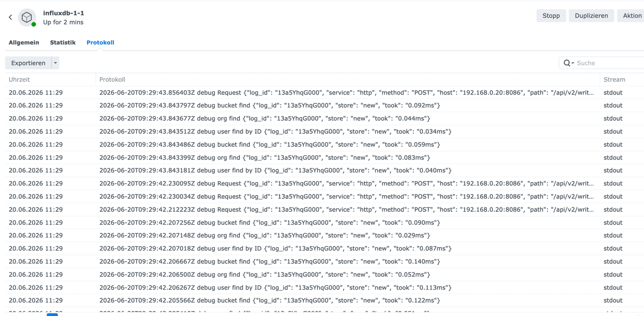This screenshot has width=644, height=316.
Task: Click the Duplizieren button
Action: coord(591,16)
